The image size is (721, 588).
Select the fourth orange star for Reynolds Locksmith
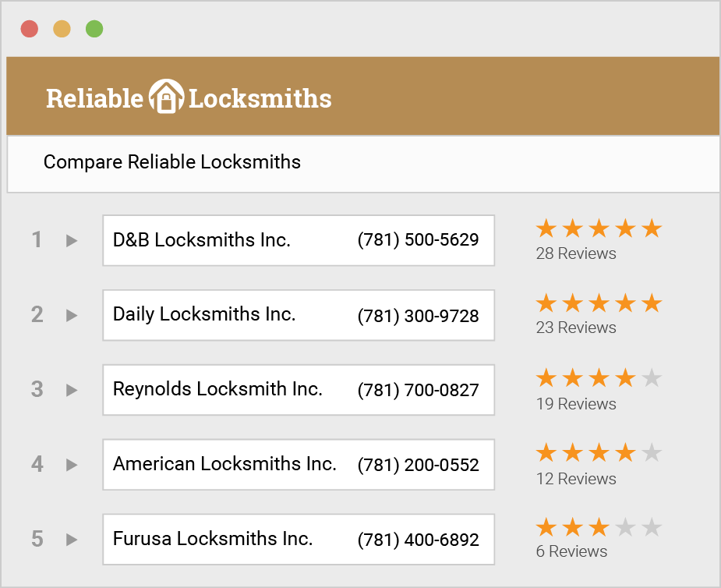click(x=624, y=377)
